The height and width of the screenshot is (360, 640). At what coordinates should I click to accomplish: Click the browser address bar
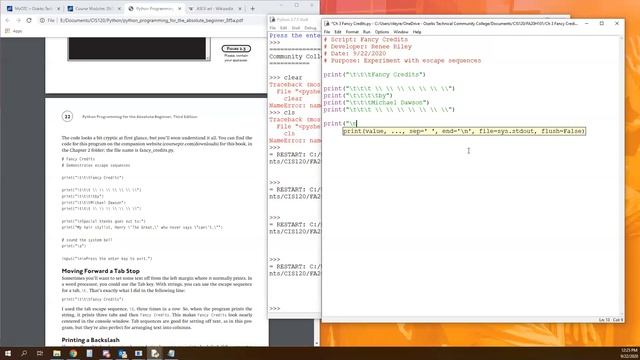coord(151,20)
